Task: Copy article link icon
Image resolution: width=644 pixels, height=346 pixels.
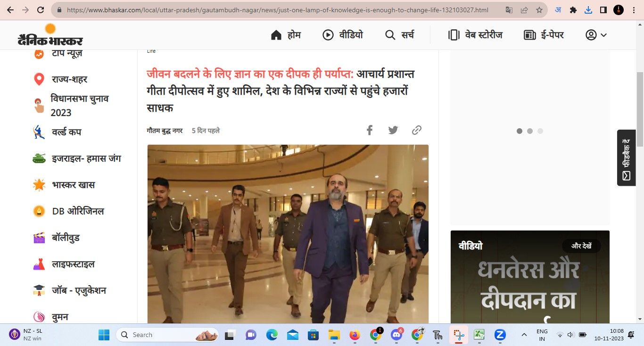Action: [x=417, y=131]
